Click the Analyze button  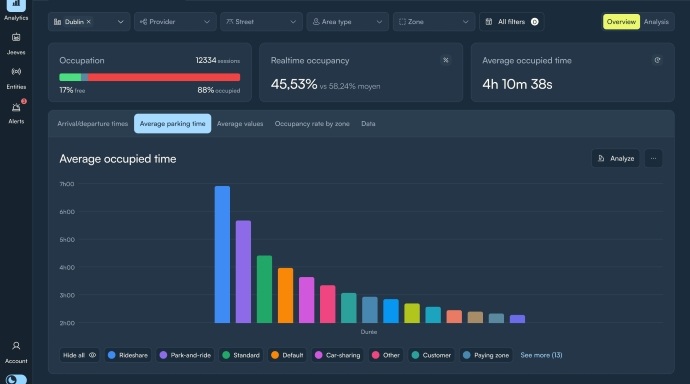[615, 158]
